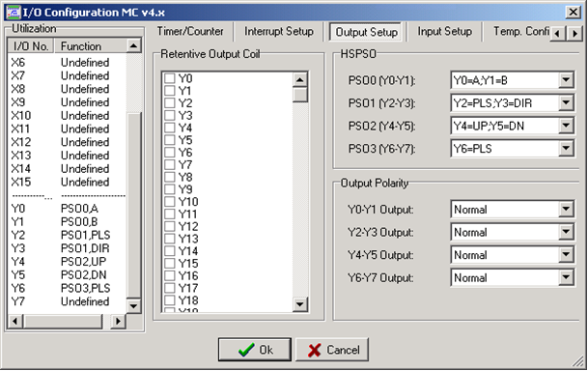The height and width of the screenshot is (371, 588).
Task: Click the Utilization horizontal scrollbar thumb
Action: point(63,321)
